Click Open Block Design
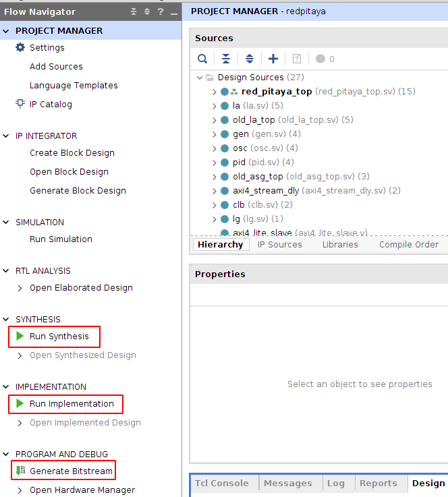Image resolution: width=448 pixels, height=497 pixels. pyautogui.click(x=69, y=172)
